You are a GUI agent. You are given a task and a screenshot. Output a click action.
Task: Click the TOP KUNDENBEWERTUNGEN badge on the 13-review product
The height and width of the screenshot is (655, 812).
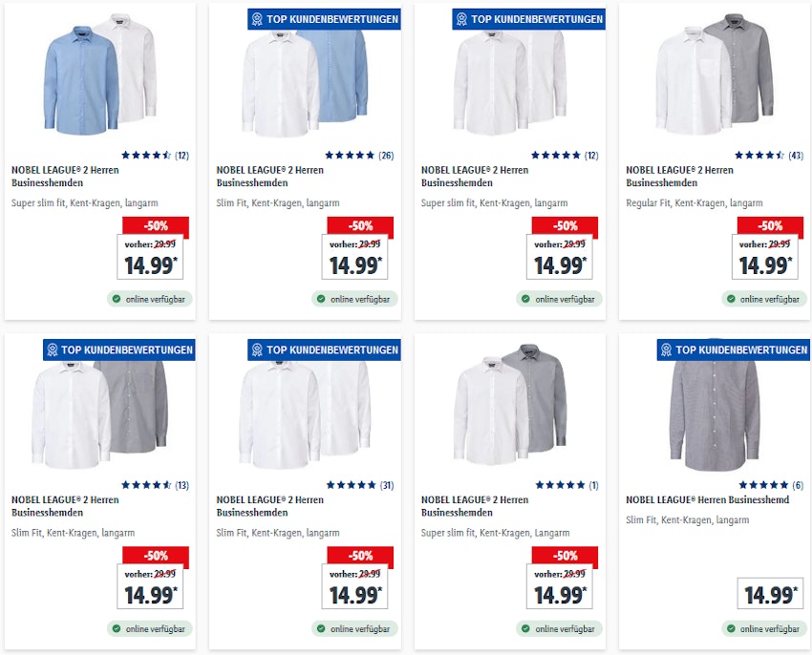pos(118,349)
